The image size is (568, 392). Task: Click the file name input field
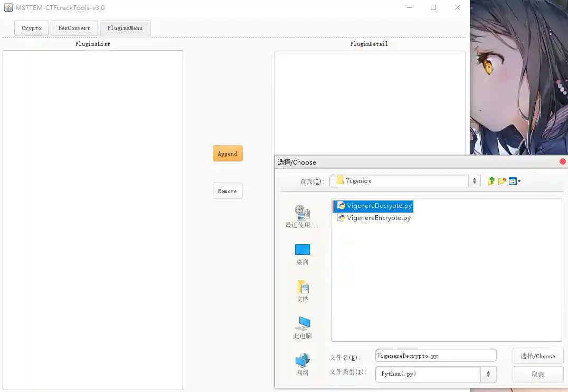click(x=436, y=356)
